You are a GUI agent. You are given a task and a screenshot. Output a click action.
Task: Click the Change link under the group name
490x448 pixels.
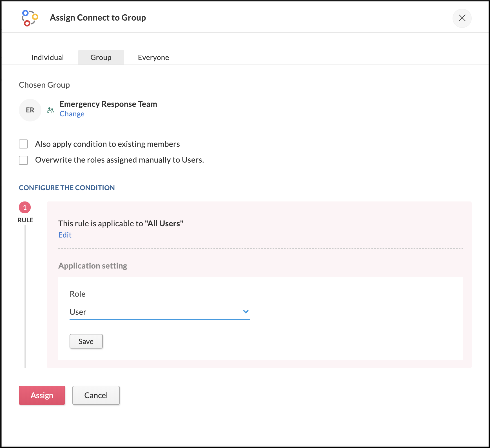point(72,114)
